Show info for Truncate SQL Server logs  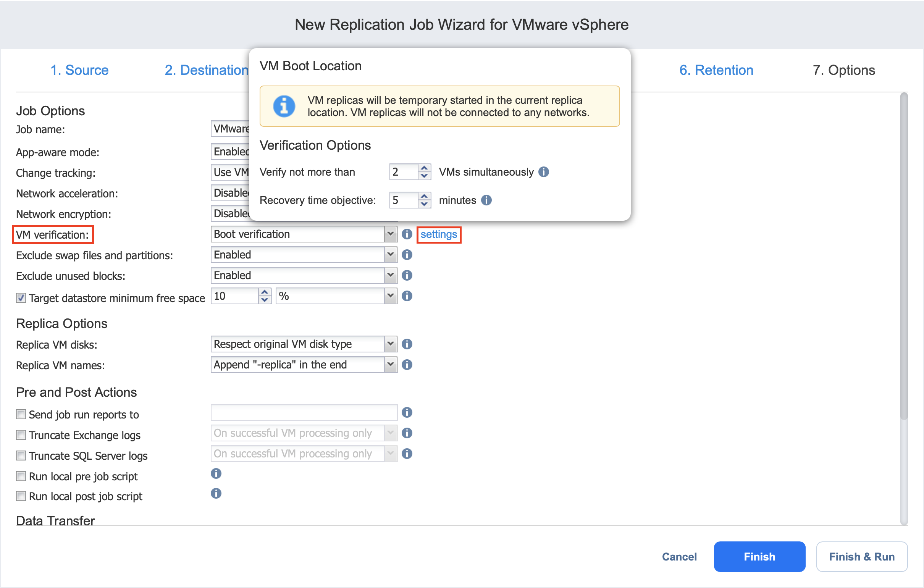point(407,454)
